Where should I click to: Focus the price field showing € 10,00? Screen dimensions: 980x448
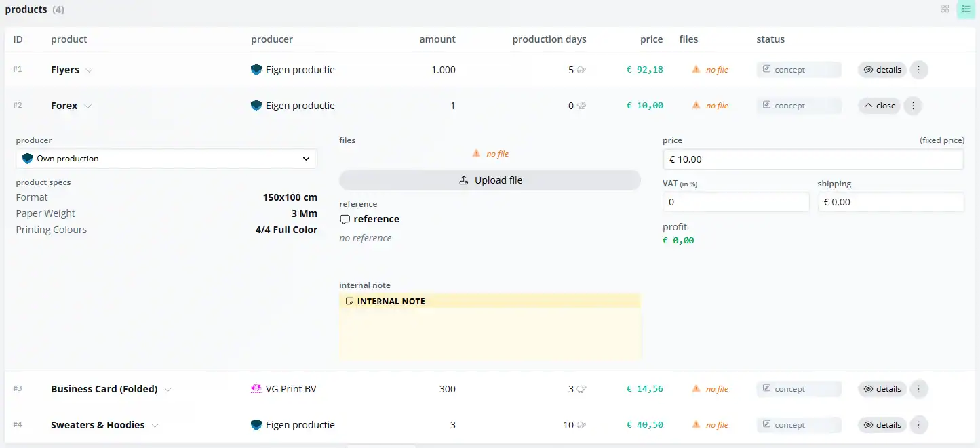[813, 159]
